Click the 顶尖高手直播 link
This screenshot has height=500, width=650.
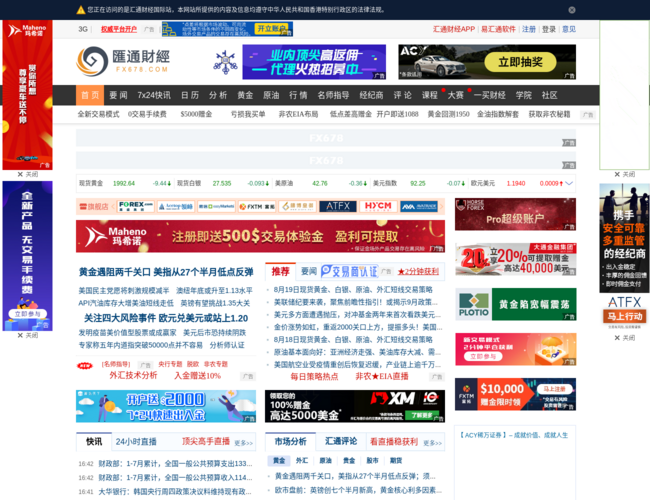coord(206,441)
